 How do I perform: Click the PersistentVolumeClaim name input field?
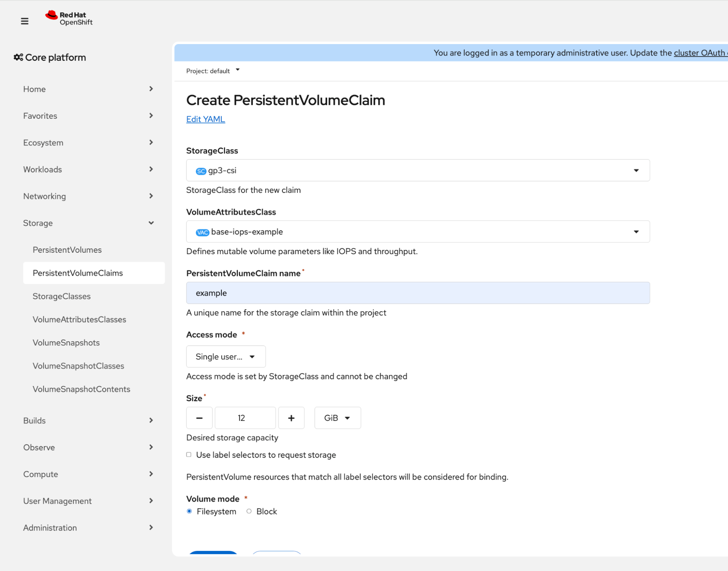pos(418,293)
